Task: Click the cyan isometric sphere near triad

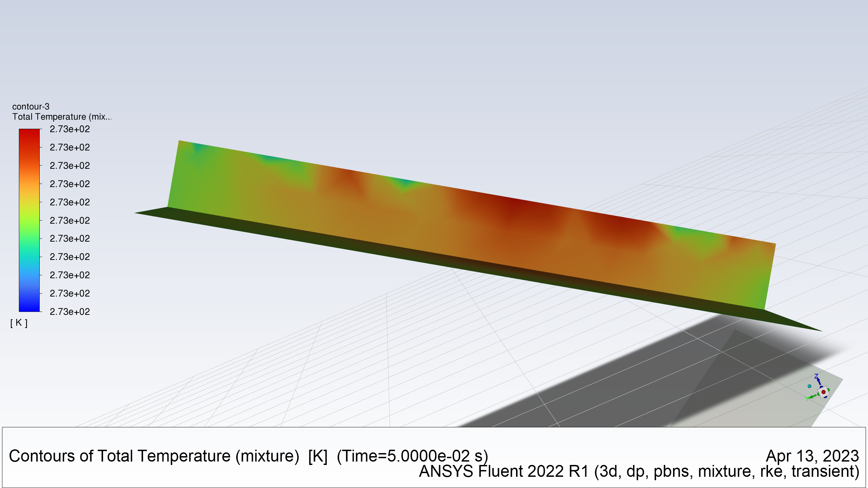Action: (809, 386)
